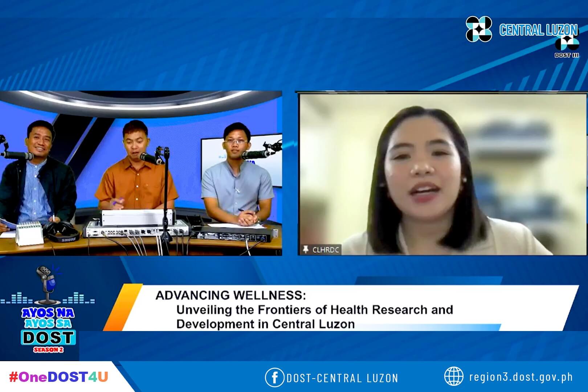Click the DOST Central Luzon logo
The height and width of the screenshot is (392, 588).
[479, 29]
